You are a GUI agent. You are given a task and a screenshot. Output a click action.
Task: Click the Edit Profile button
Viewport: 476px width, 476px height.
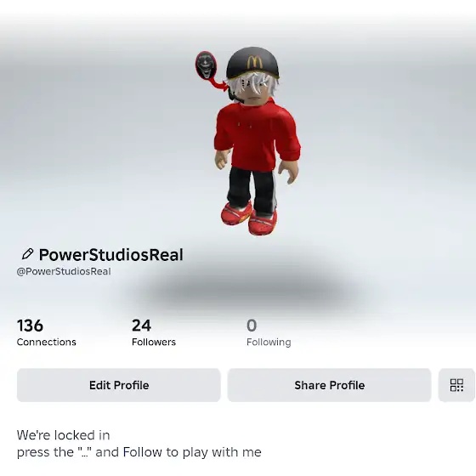coord(119,385)
